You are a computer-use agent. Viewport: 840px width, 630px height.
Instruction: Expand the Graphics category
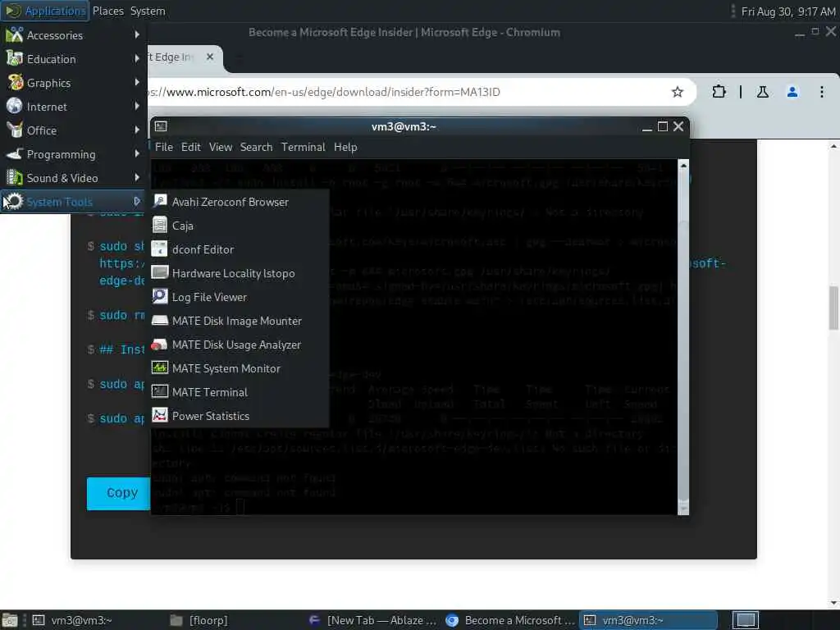tap(73, 83)
